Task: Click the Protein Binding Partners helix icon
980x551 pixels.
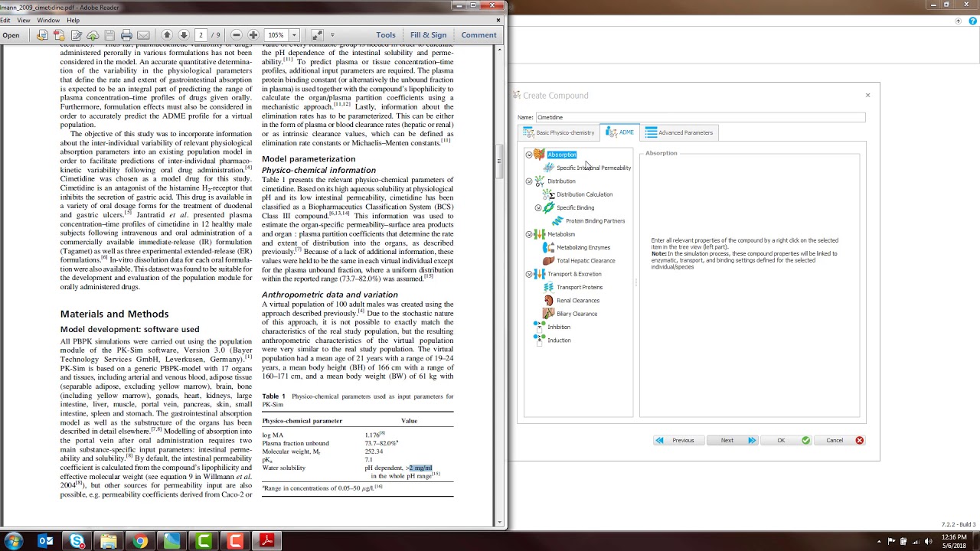Action: pyautogui.click(x=557, y=221)
